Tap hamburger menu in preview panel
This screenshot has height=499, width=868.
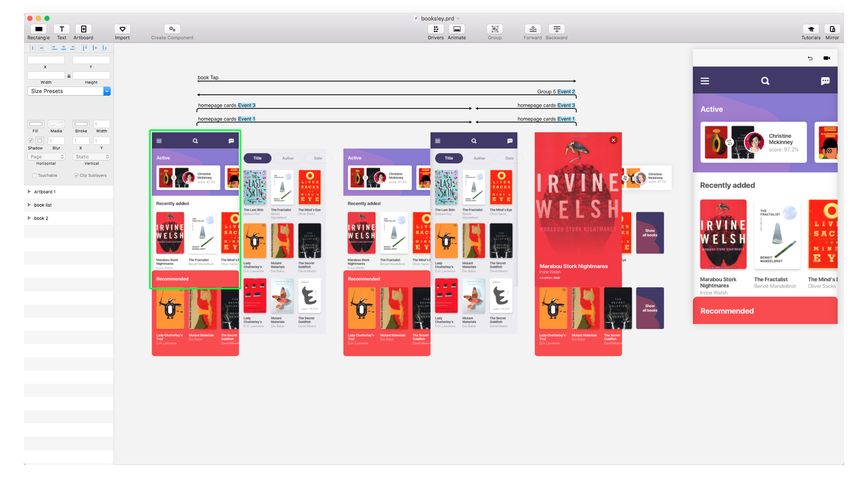[x=705, y=81]
